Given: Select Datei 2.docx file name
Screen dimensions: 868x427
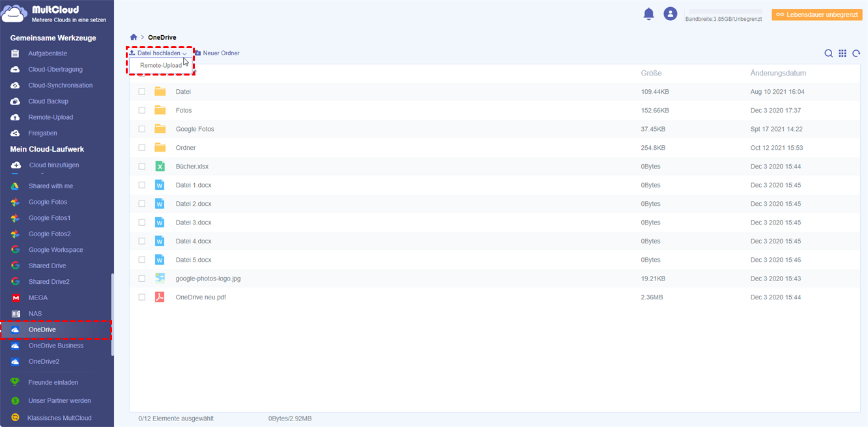Looking at the screenshot, I should pyautogui.click(x=194, y=204).
